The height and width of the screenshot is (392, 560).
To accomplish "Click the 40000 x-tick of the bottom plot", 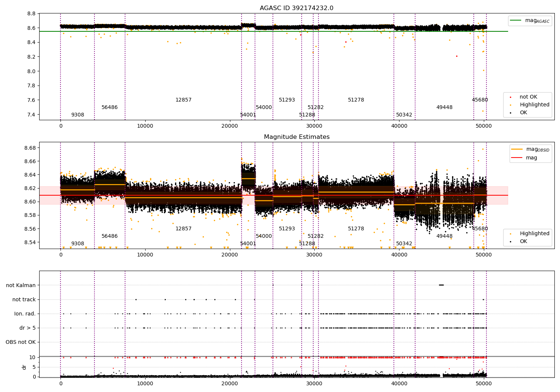I will (x=399, y=384).
